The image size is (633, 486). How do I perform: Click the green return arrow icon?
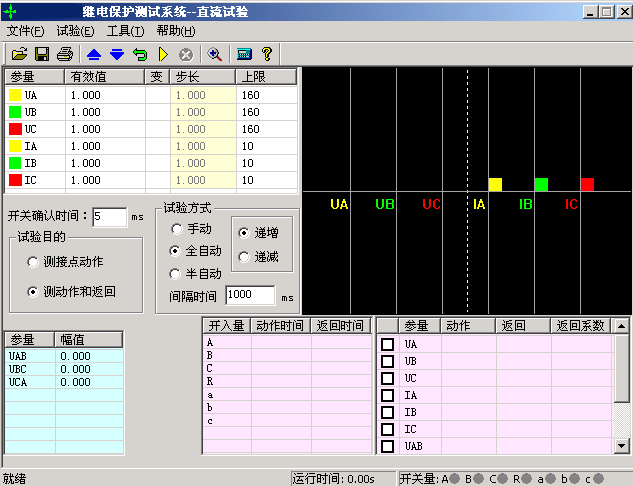[139, 54]
